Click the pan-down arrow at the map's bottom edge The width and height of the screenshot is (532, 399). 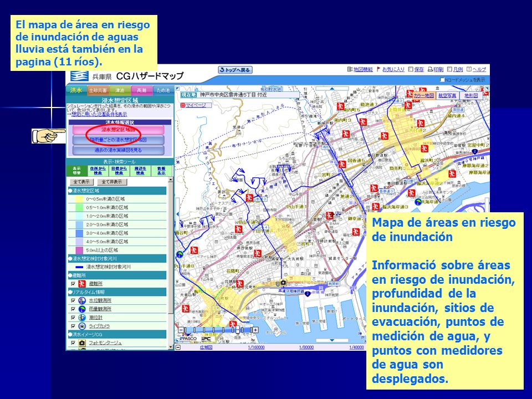click(x=332, y=340)
